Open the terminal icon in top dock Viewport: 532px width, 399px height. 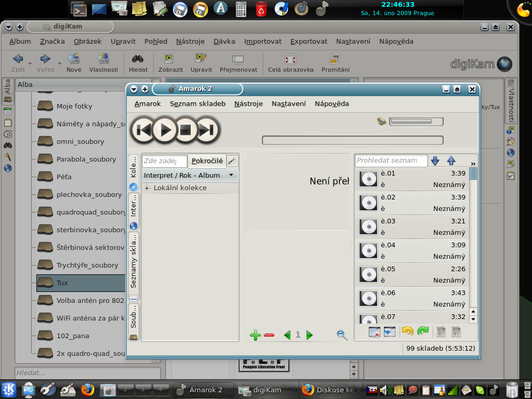(x=79, y=9)
